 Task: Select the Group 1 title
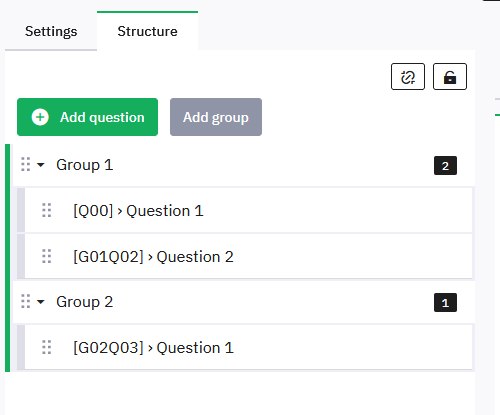click(x=85, y=165)
